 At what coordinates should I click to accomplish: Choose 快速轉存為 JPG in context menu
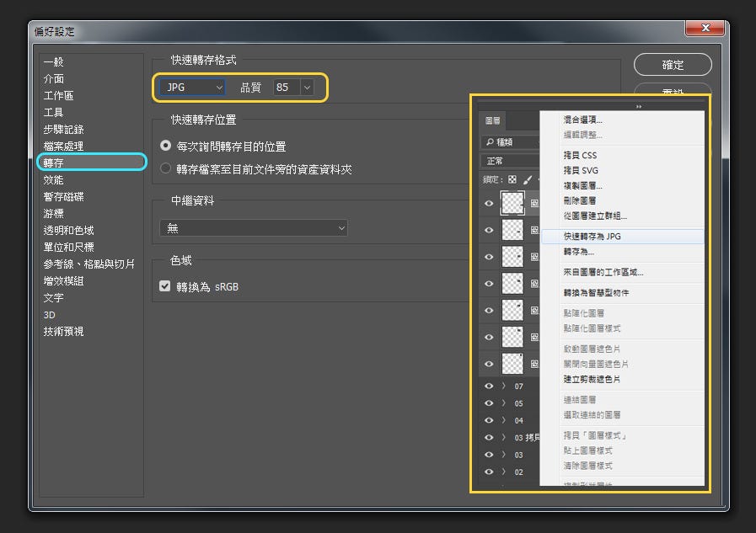[623, 236]
